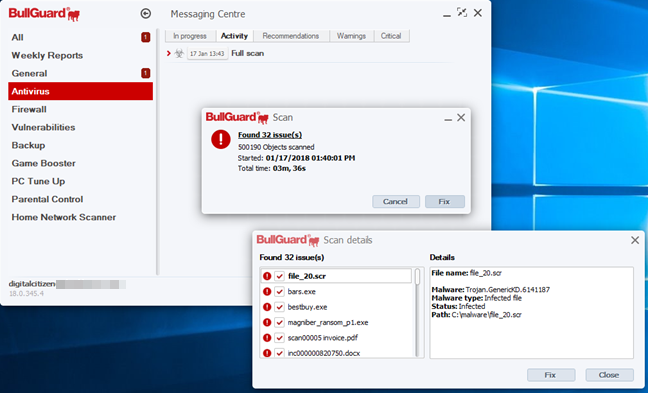
Task: Click the Full scan activity label
Action: 248,53
